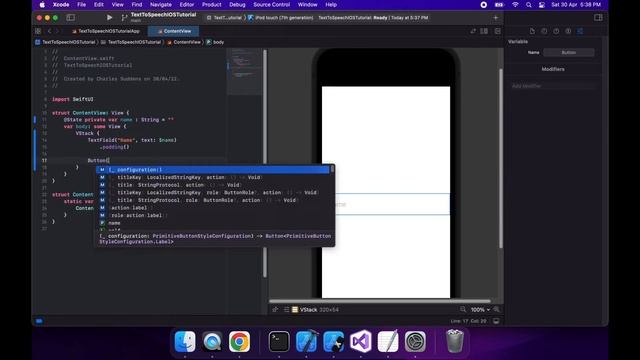The image size is (640, 360).
Task: Click the blue filter icon in status bar
Action: pos(39,321)
